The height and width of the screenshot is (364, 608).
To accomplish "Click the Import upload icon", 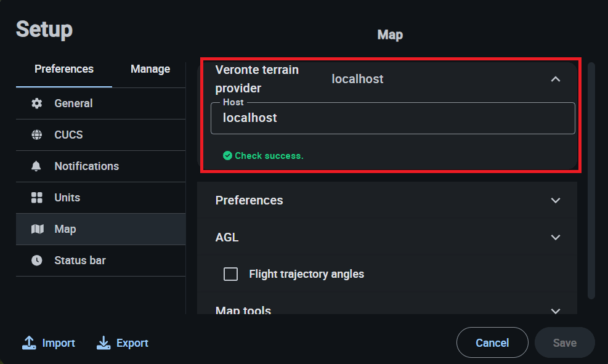I will [28, 343].
